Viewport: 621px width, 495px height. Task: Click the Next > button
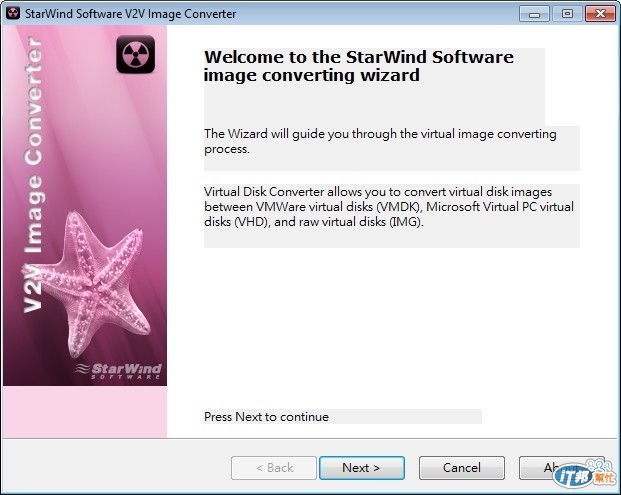pyautogui.click(x=362, y=468)
